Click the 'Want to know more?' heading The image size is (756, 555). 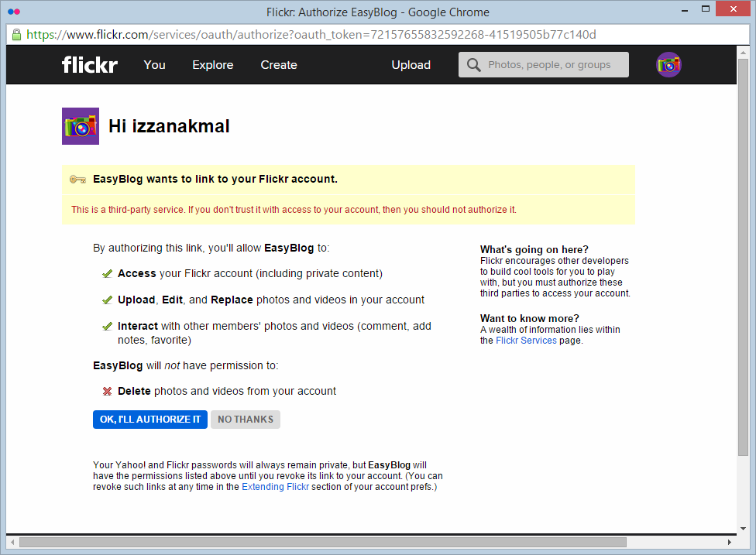pyautogui.click(x=529, y=318)
